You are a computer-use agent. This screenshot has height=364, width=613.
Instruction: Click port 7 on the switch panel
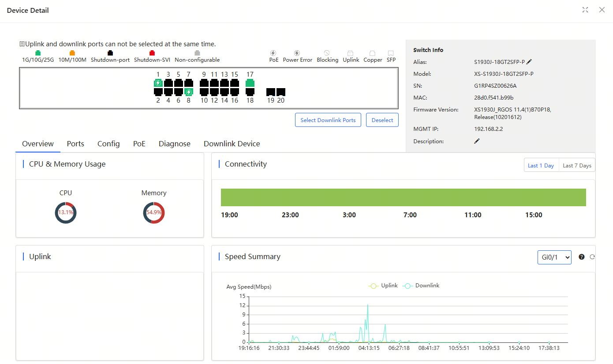tap(188, 83)
